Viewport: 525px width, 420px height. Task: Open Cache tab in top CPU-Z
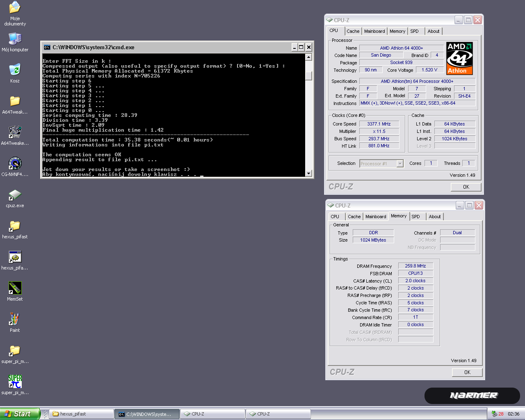pos(353,31)
